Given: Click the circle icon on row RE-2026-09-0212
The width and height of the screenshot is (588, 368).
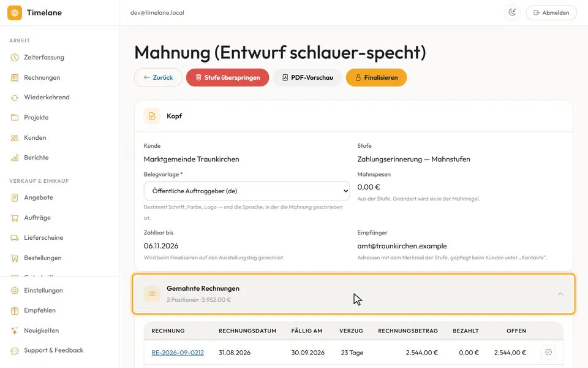Looking at the screenshot, I should tap(549, 352).
